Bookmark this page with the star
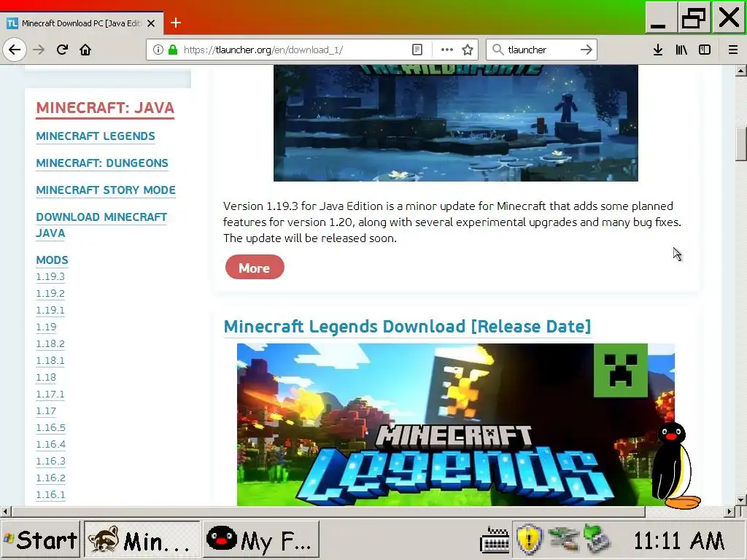The height and width of the screenshot is (560, 747). 468,50
